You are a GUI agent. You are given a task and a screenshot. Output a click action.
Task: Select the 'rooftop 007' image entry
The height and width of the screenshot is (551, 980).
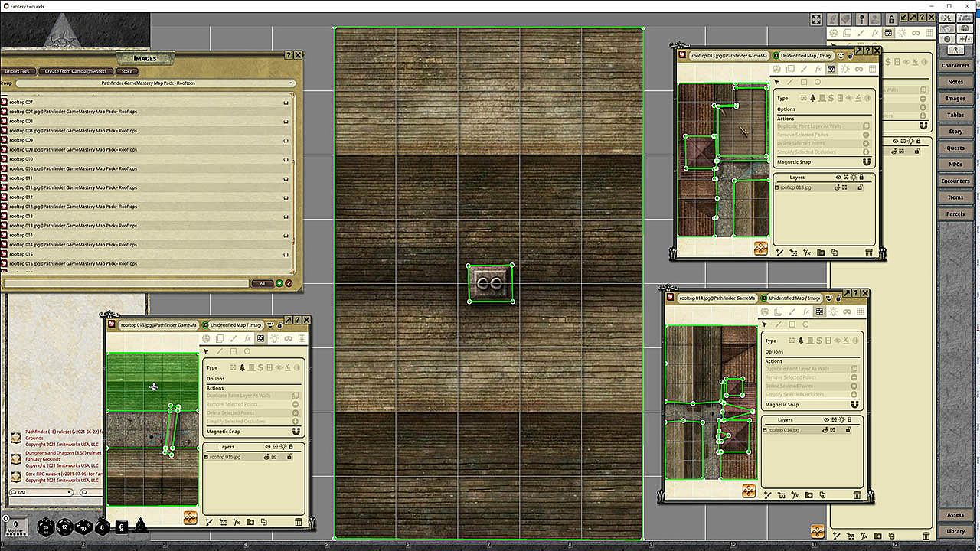click(x=147, y=102)
